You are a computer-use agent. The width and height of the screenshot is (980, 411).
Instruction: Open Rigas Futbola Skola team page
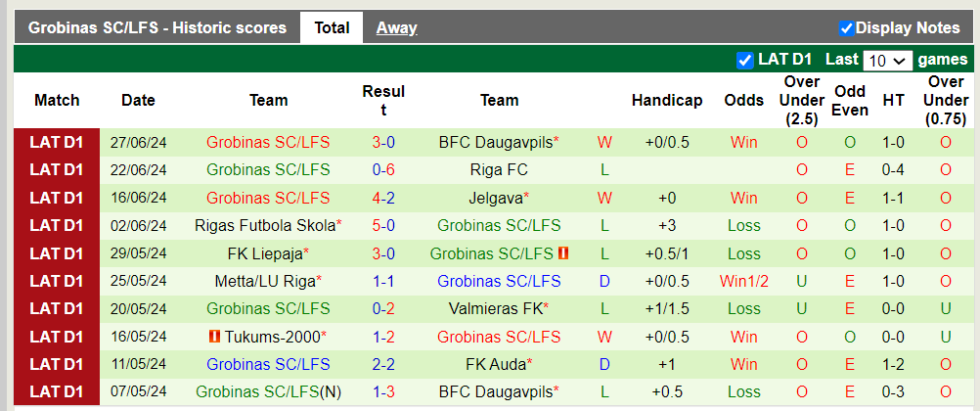pos(265,225)
